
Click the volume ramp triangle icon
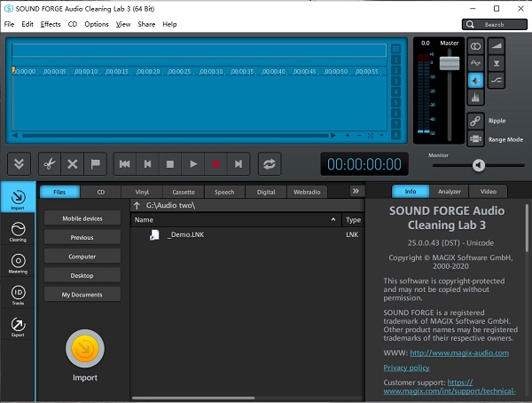pyautogui.click(x=497, y=46)
